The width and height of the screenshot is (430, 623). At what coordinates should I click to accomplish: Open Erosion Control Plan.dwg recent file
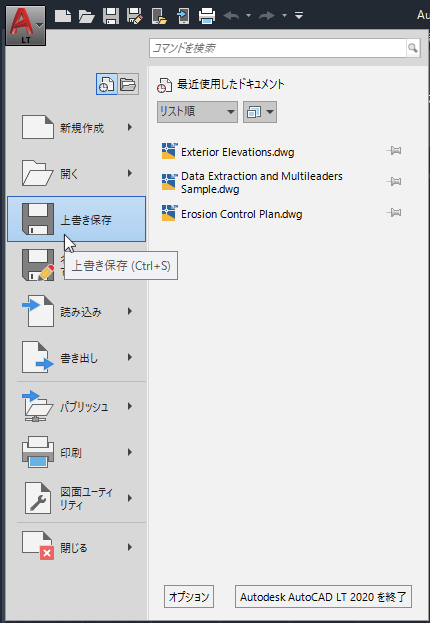[x=242, y=214]
